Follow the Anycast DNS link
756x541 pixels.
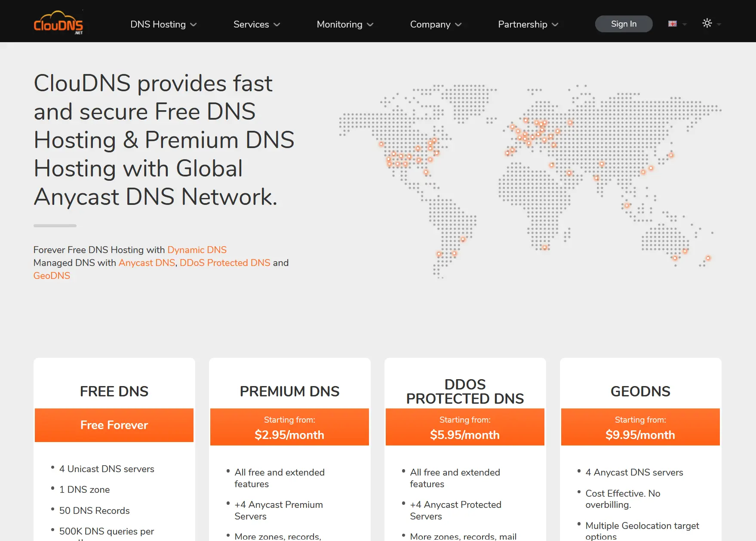tap(147, 263)
